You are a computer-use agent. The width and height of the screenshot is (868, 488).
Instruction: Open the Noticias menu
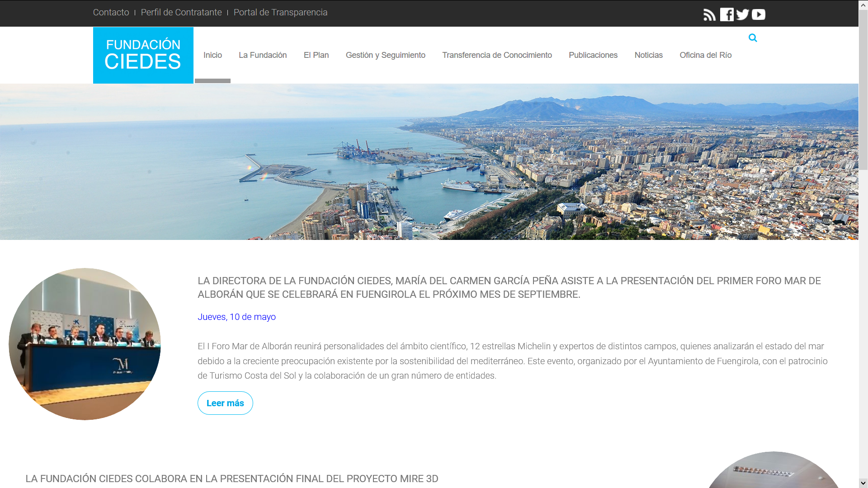648,55
